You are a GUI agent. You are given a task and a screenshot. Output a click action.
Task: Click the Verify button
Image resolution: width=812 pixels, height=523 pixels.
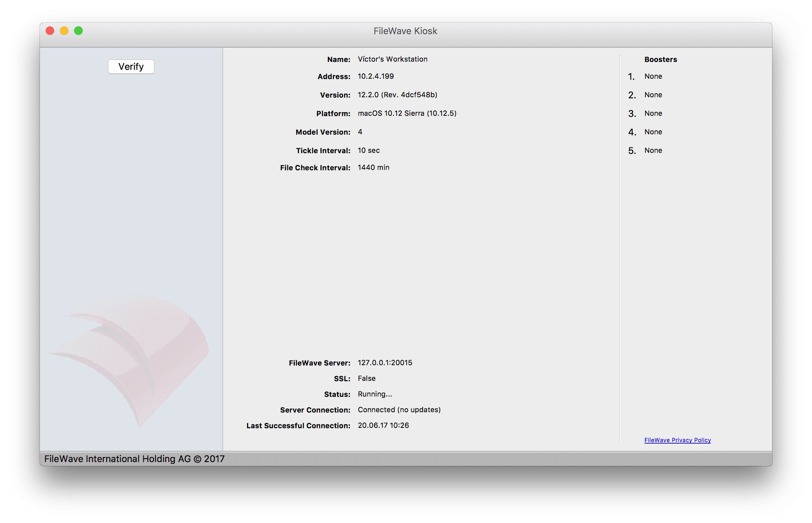[131, 67]
